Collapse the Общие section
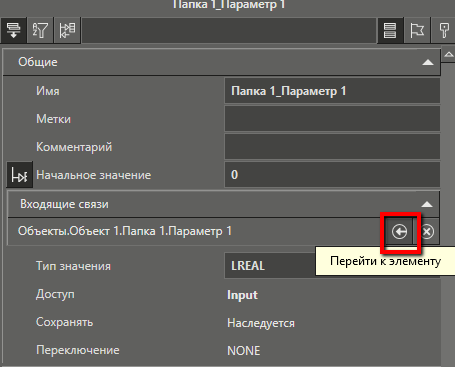Viewport: 455px width, 367px height. [428, 62]
